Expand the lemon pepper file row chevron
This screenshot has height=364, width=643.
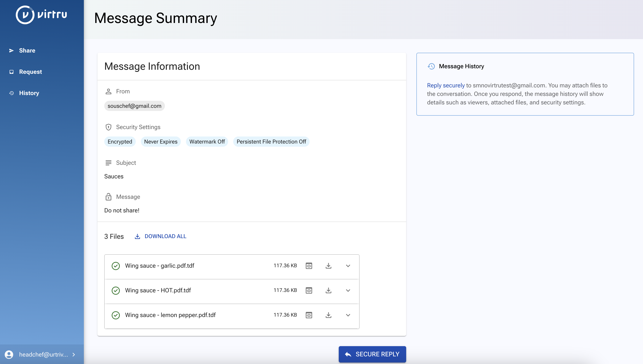coord(348,315)
